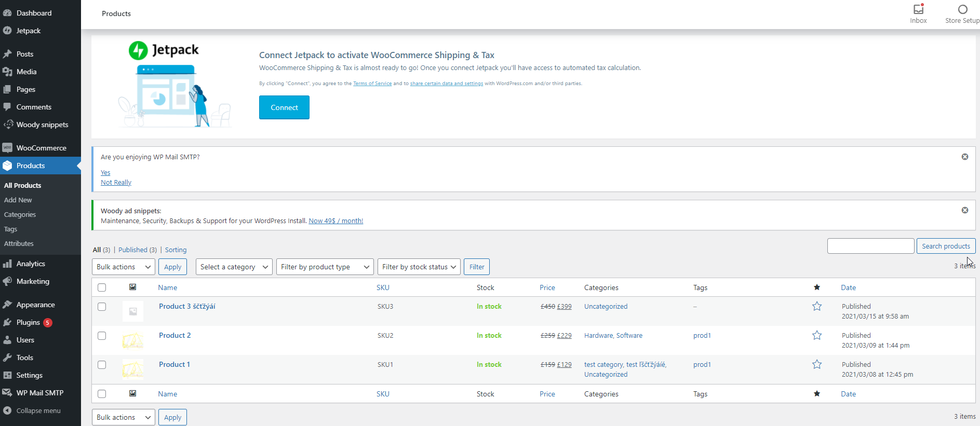Open the Product 2 name link
The width and height of the screenshot is (980, 426).
click(174, 335)
